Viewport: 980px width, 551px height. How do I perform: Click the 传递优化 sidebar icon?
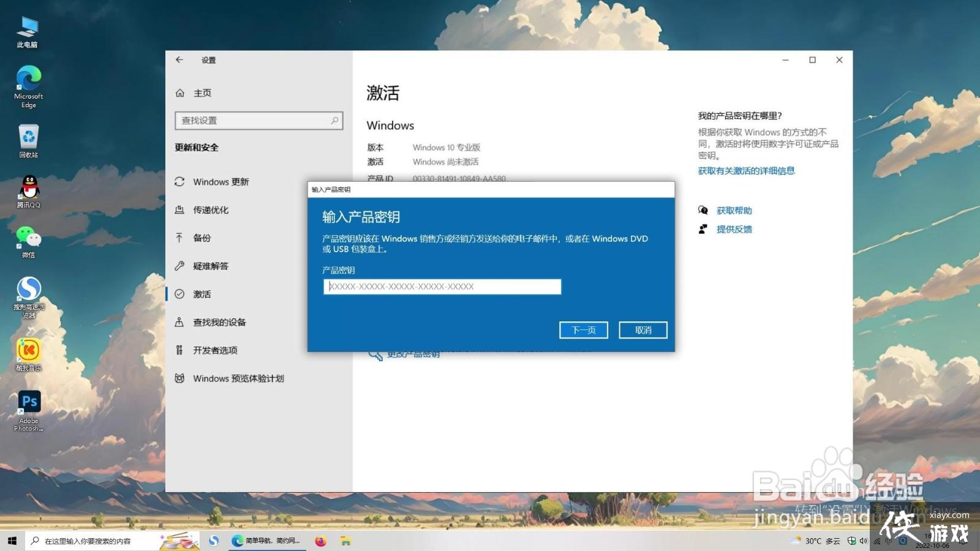tap(179, 210)
